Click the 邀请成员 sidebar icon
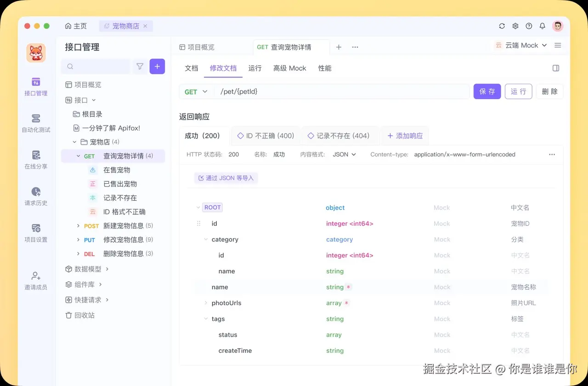The width and height of the screenshot is (588, 386). pos(36,280)
